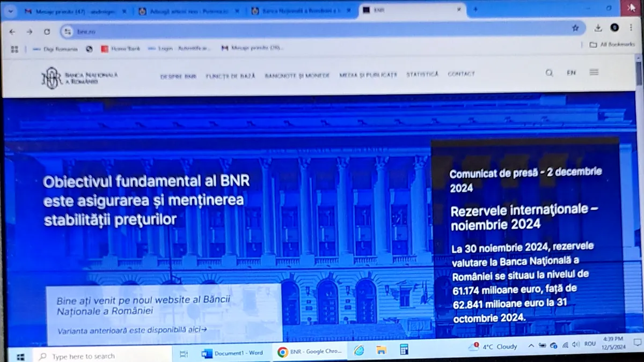The height and width of the screenshot is (362, 644).
Task: Open the Rezervele internaționale – noiembrie 2024 headline
Action: point(524,217)
